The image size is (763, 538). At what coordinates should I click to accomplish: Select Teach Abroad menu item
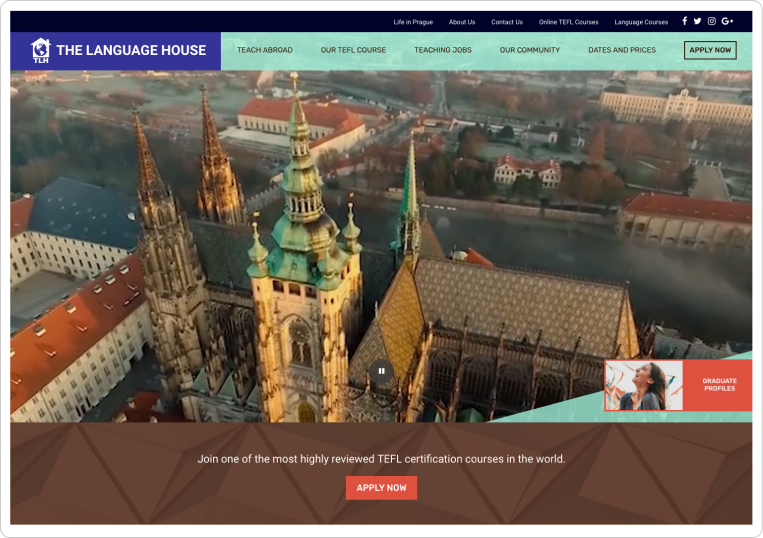[x=265, y=50]
